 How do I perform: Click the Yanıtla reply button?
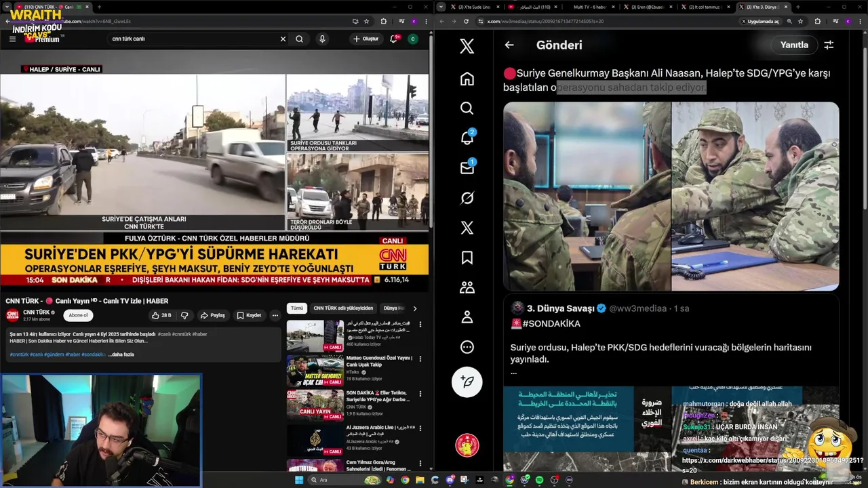pyautogui.click(x=794, y=45)
